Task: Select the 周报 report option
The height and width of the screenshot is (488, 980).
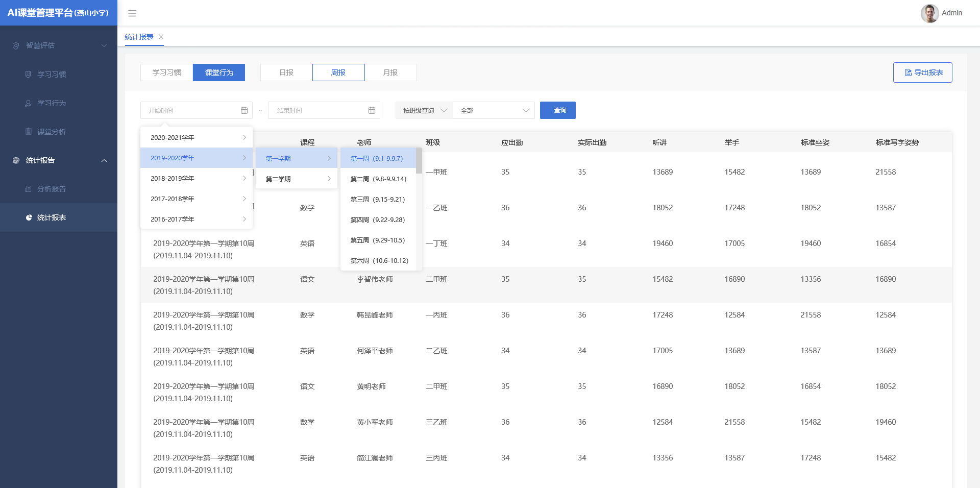Action: pyautogui.click(x=338, y=72)
